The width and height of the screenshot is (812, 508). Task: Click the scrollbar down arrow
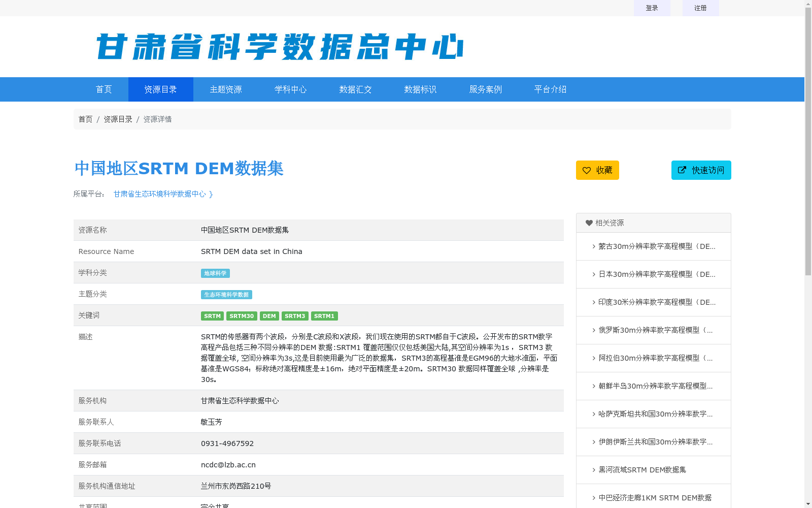pos(808,504)
